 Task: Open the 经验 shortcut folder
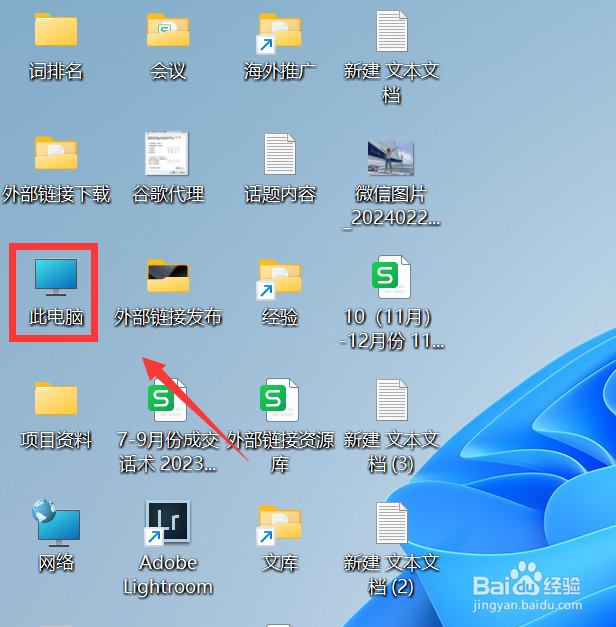(x=279, y=280)
